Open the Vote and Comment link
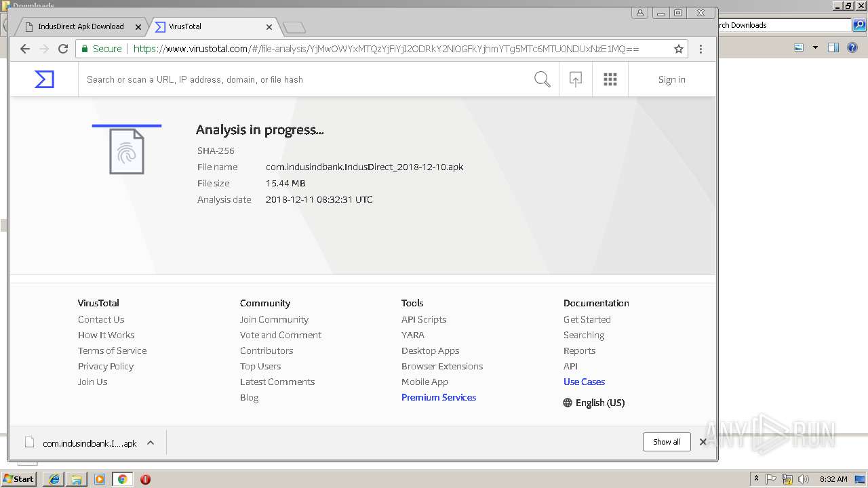Image resolution: width=868 pixels, height=488 pixels. [281, 335]
